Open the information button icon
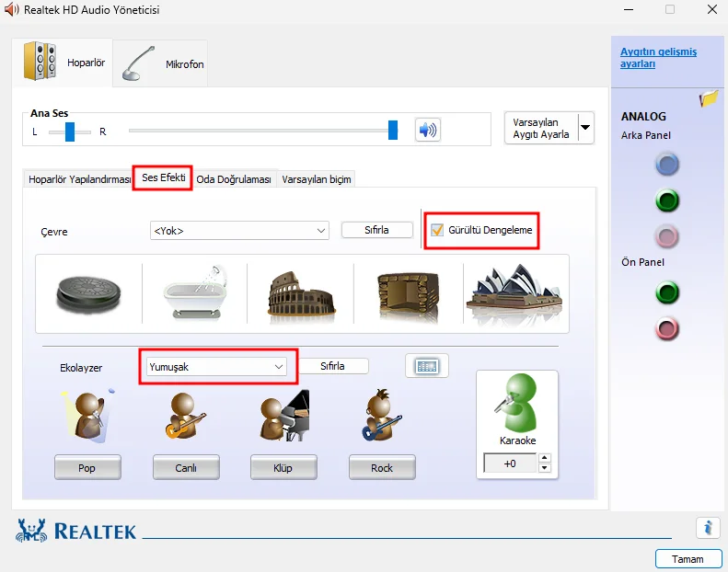The width and height of the screenshot is (728, 572). pos(708,528)
